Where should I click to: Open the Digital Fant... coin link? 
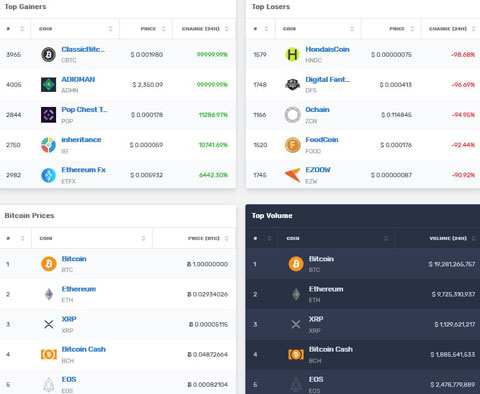point(328,79)
